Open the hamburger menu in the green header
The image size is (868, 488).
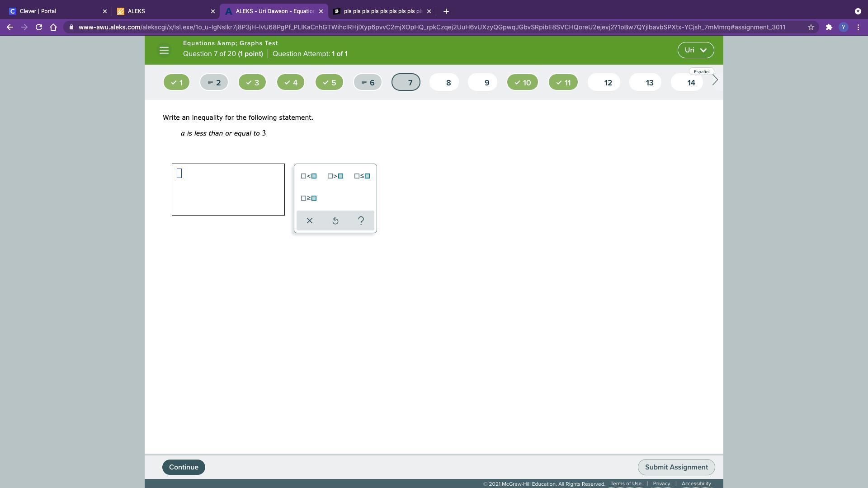point(164,51)
